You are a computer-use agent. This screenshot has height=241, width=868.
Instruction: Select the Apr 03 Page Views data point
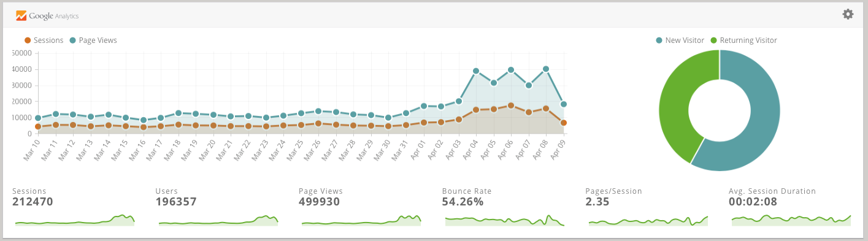pos(458,101)
